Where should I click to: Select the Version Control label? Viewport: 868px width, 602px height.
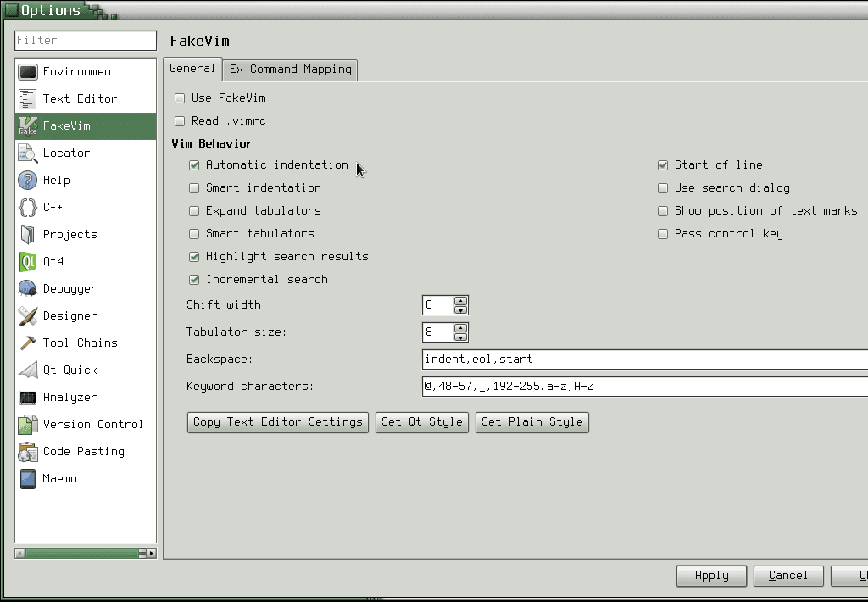click(93, 424)
